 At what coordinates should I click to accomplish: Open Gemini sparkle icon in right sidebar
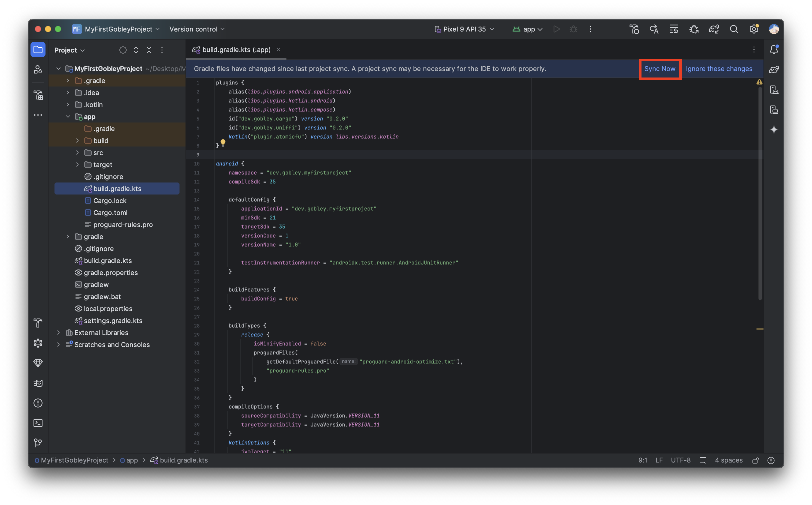tap(774, 129)
